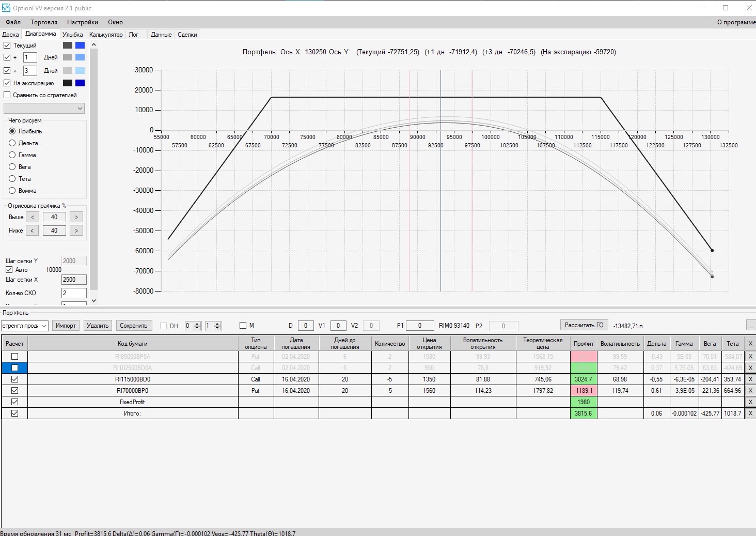The image size is (756, 536).
Task: Open the стренгл portfolio dropdown
Action: tap(25, 326)
